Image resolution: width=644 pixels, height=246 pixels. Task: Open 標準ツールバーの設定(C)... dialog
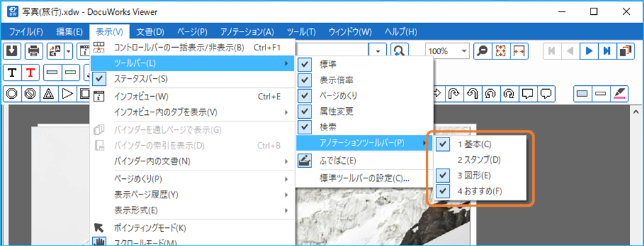364,178
